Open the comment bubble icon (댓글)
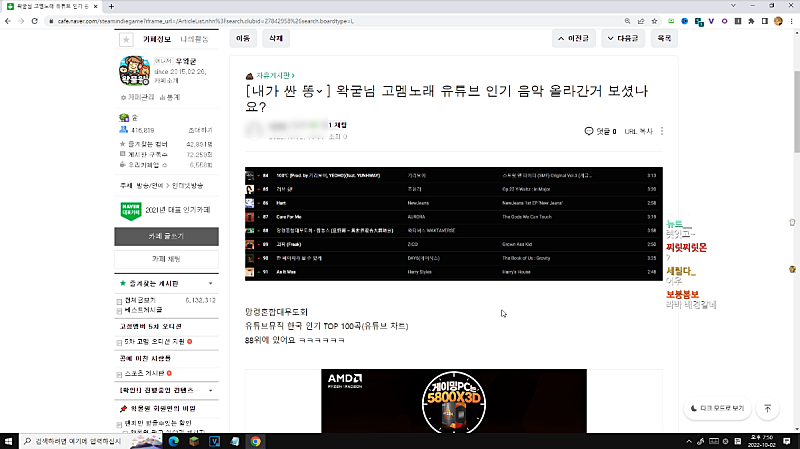Image resolution: width=800 pixels, height=449 pixels. (x=589, y=131)
